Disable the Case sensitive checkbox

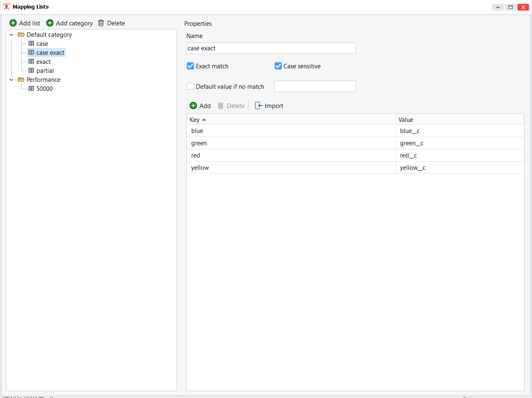tap(278, 66)
